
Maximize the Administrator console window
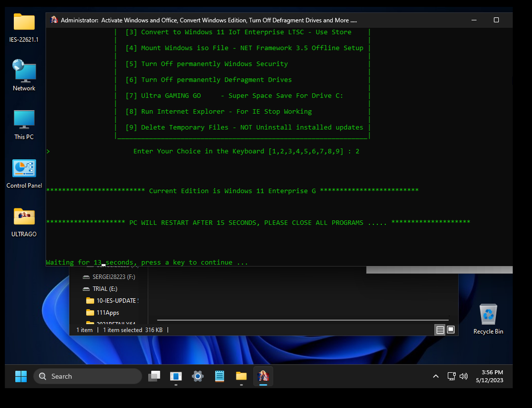496,20
